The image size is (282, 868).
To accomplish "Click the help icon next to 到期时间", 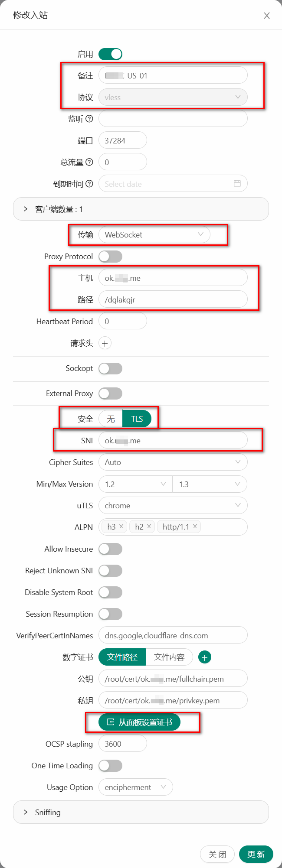I will tap(89, 184).
